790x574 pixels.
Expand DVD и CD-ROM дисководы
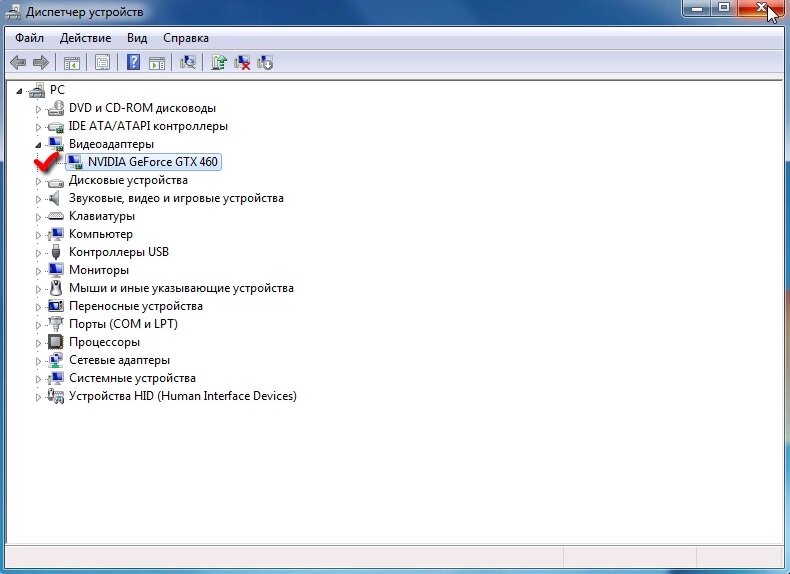(x=38, y=109)
